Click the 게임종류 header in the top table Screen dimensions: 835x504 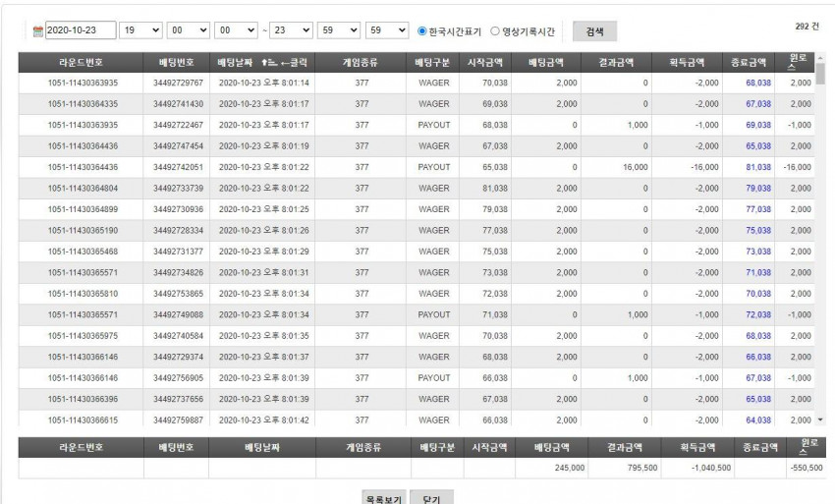coord(360,62)
